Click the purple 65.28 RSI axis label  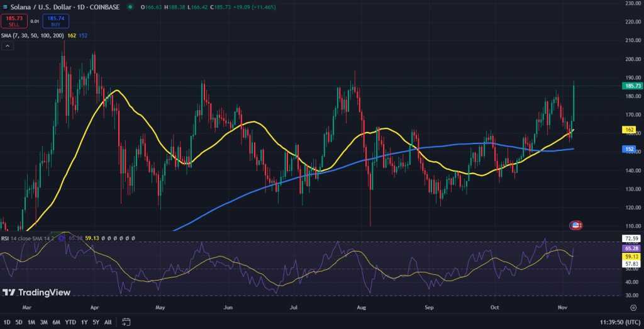[x=632, y=248]
